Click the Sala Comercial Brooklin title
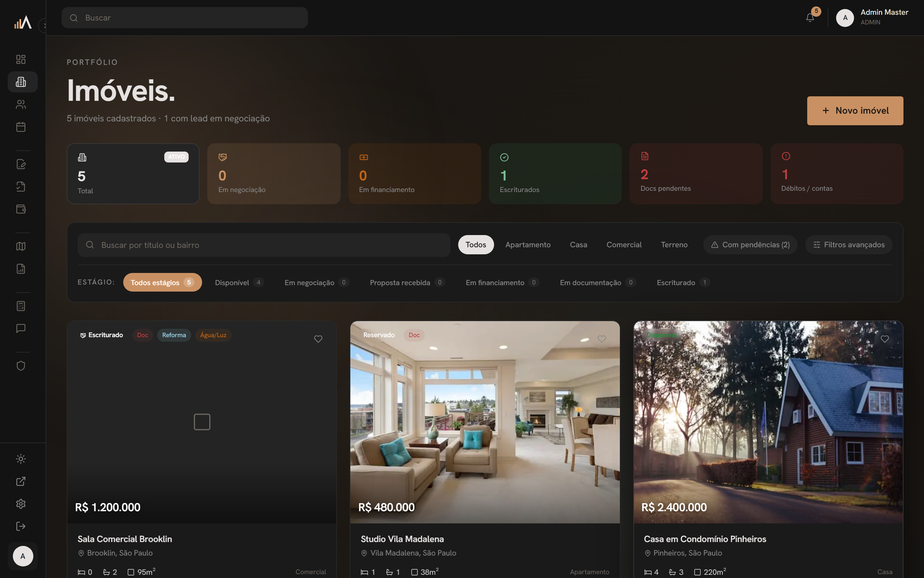Screen dimensions: 924x578 tap(125, 539)
